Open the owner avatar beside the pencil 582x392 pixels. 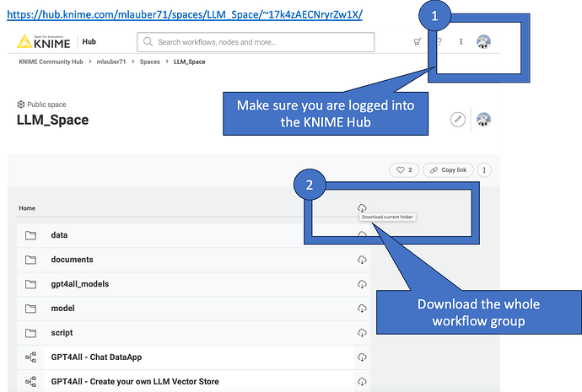(483, 120)
